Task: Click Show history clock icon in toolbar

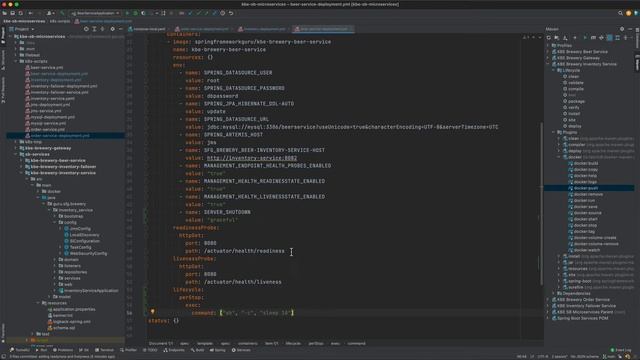Action: pos(222,13)
